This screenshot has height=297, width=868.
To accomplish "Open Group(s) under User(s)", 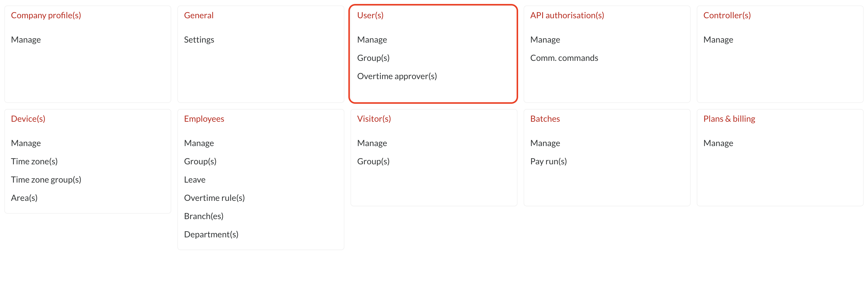I will click(x=373, y=58).
